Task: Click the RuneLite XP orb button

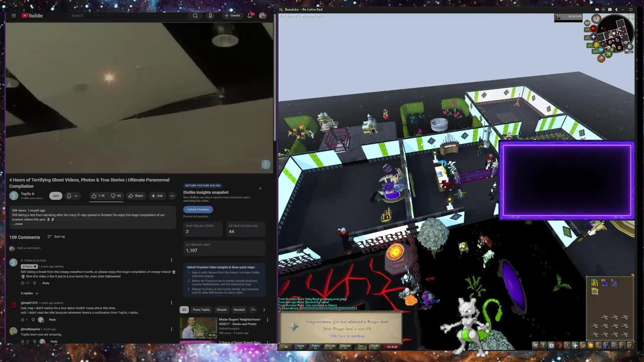Action: pyautogui.click(x=587, y=23)
